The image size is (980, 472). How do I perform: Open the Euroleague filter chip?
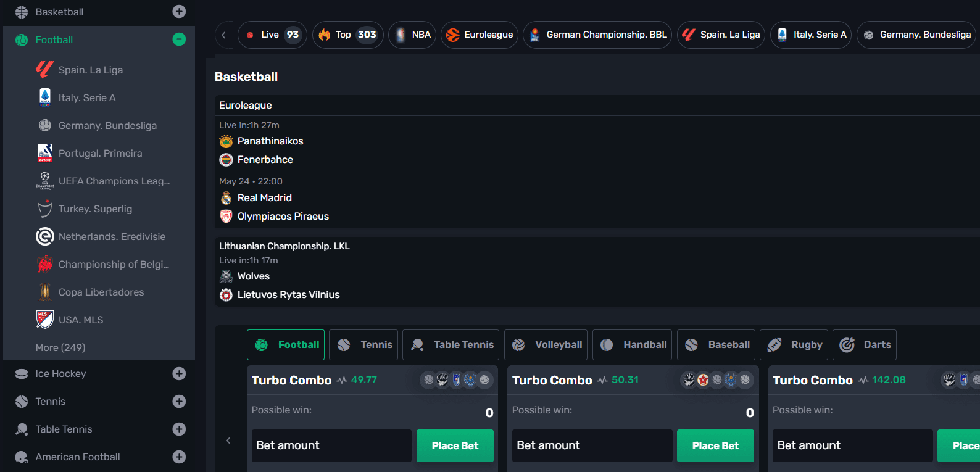480,35
